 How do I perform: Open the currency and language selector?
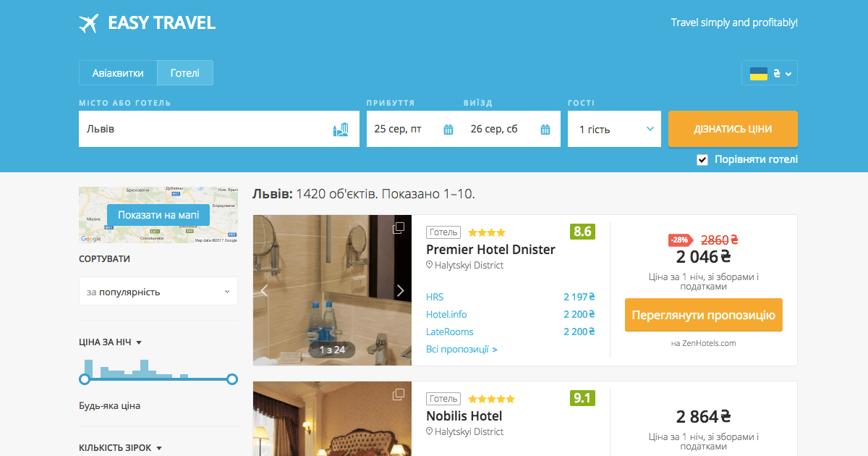click(770, 73)
